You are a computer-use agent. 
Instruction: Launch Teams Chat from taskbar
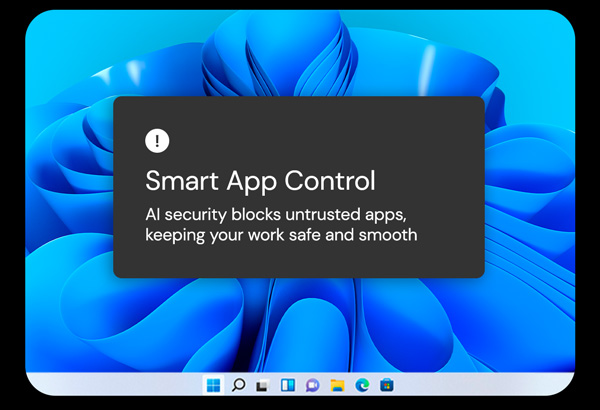click(x=312, y=385)
